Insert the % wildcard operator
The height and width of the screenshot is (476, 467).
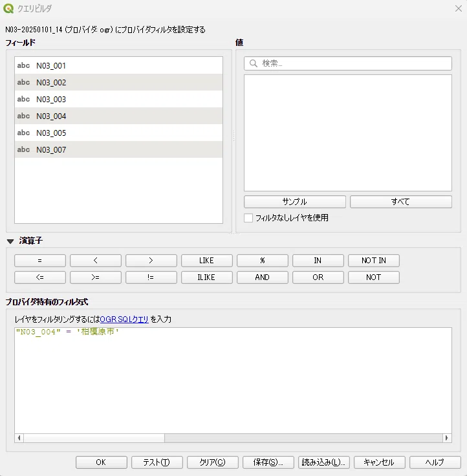(x=263, y=261)
